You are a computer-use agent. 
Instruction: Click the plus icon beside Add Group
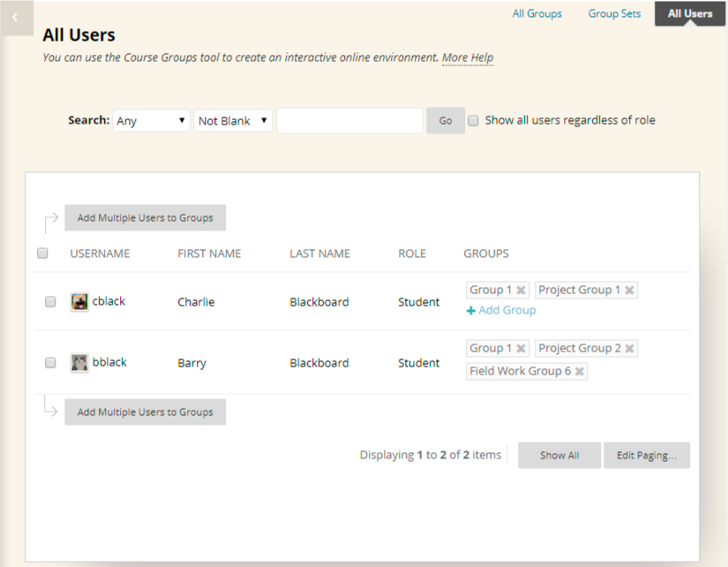pyautogui.click(x=471, y=311)
